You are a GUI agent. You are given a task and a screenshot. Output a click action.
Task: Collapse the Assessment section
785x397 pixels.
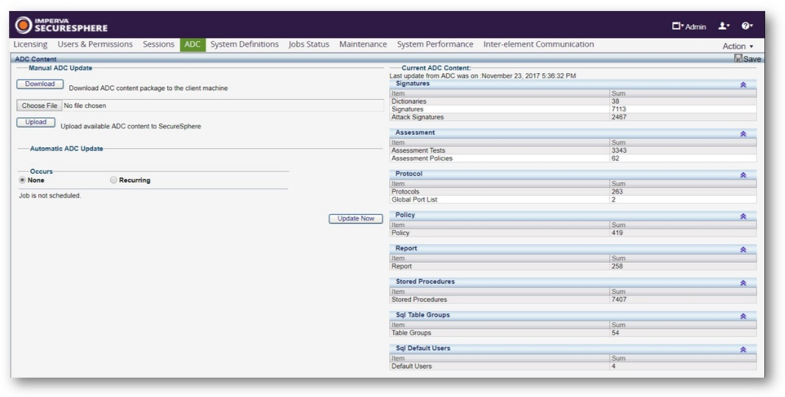[x=743, y=134]
